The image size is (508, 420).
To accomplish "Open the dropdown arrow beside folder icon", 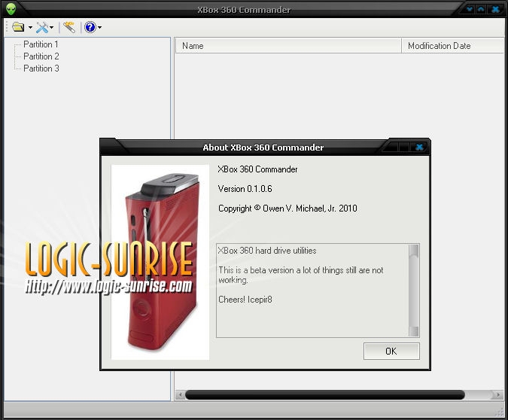I will tap(30, 28).
